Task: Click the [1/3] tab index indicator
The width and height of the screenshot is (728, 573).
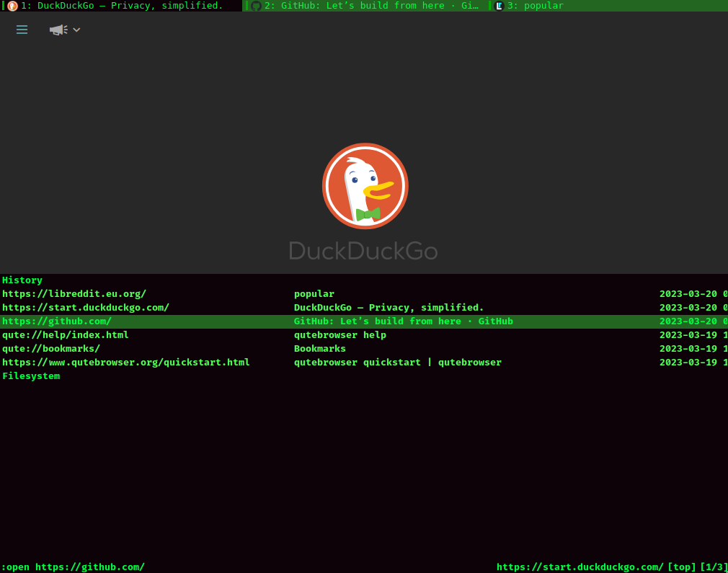Action: click(x=714, y=567)
